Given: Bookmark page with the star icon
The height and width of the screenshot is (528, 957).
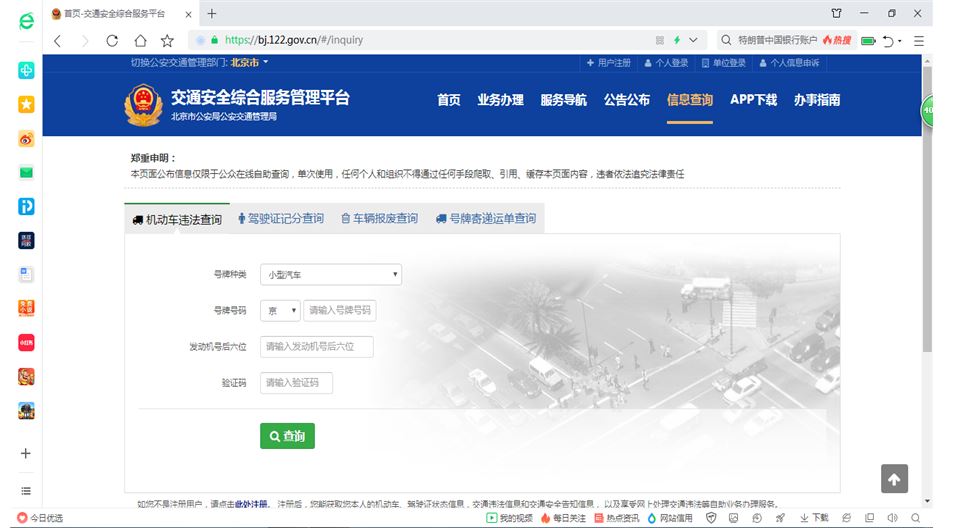Looking at the screenshot, I should [167, 41].
